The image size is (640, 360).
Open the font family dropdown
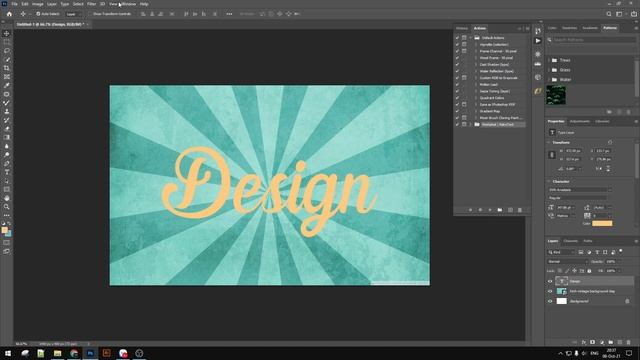pyautogui.click(x=580, y=190)
